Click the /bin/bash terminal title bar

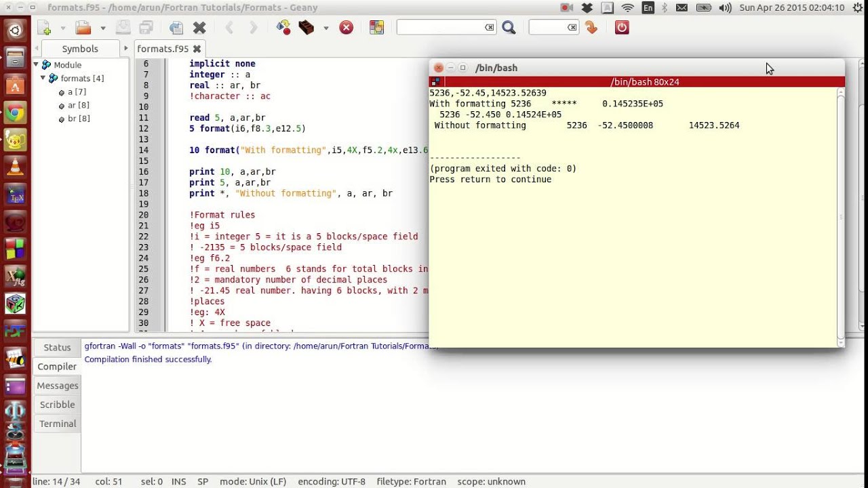click(x=637, y=68)
